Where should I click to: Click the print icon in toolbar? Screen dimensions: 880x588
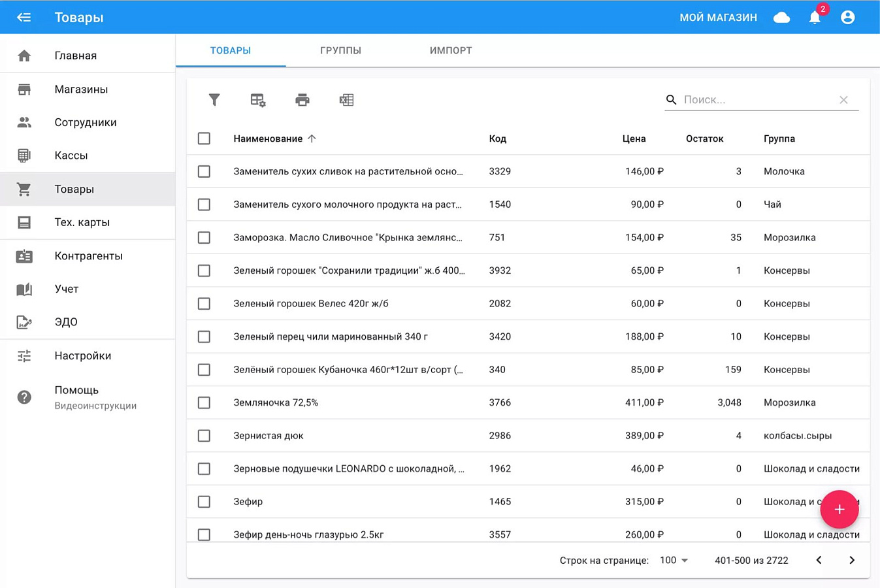[x=302, y=100]
